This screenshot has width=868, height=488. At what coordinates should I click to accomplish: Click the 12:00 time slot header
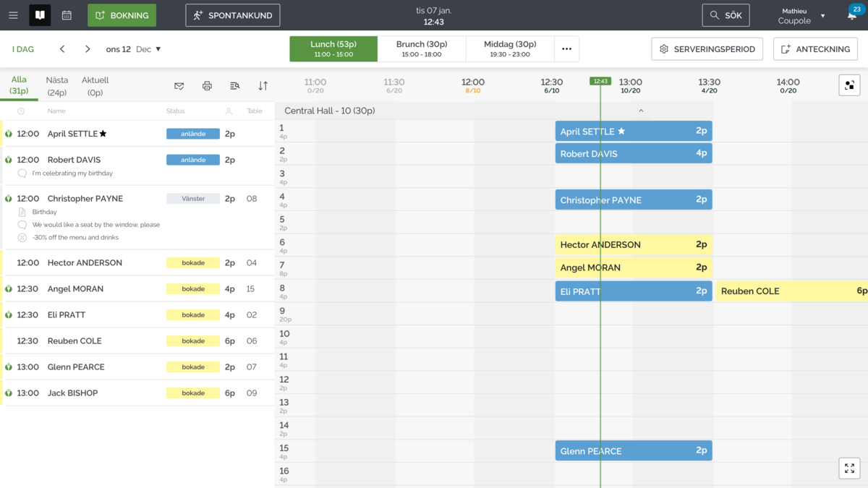pos(473,85)
